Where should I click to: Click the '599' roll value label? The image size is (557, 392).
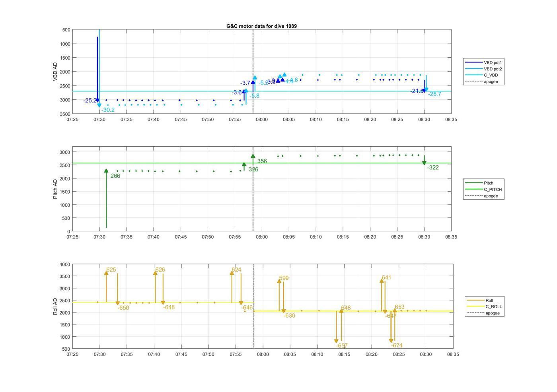[284, 278]
